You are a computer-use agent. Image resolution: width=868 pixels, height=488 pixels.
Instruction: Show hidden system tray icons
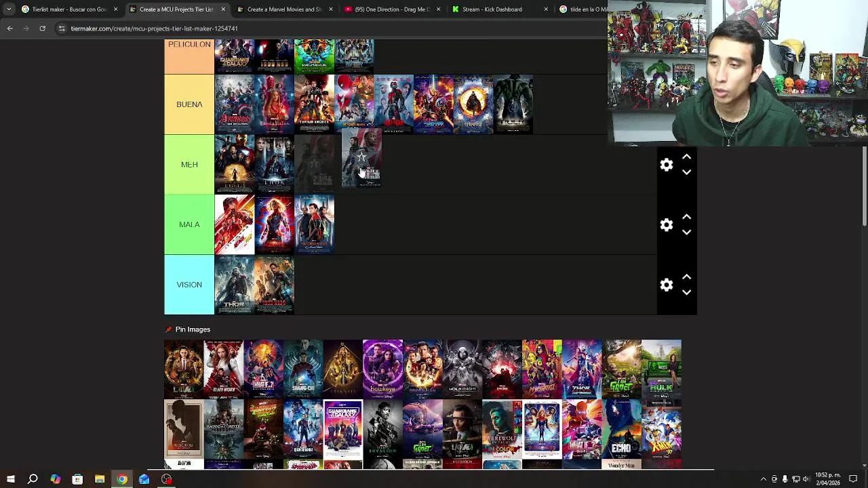point(764,479)
